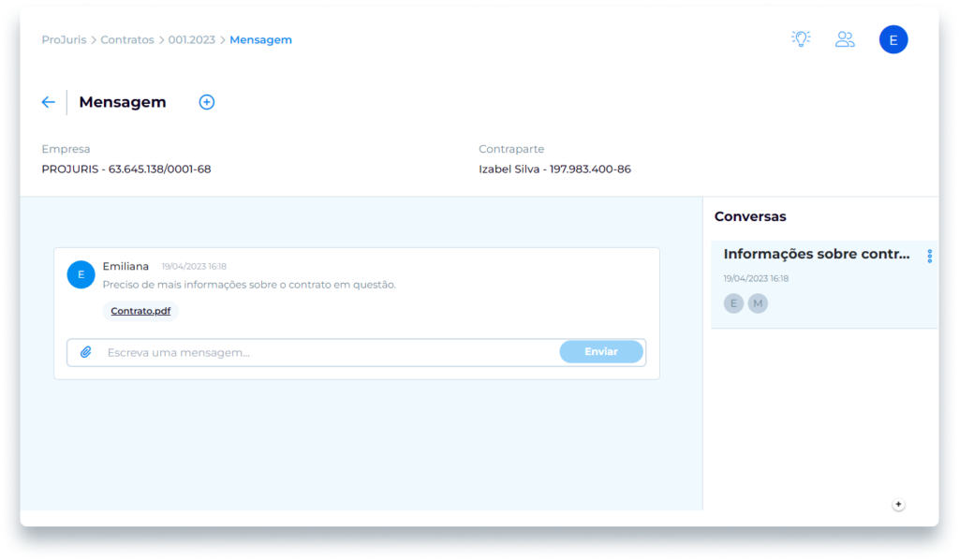
Task: Navigate to ProJuris breadcrumb
Action: [64, 40]
